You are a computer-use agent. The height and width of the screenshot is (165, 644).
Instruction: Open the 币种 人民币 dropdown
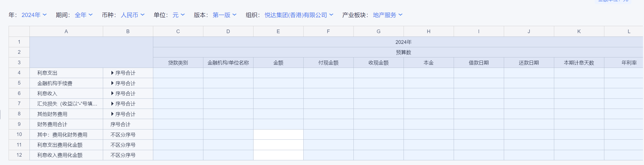tap(133, 15)
